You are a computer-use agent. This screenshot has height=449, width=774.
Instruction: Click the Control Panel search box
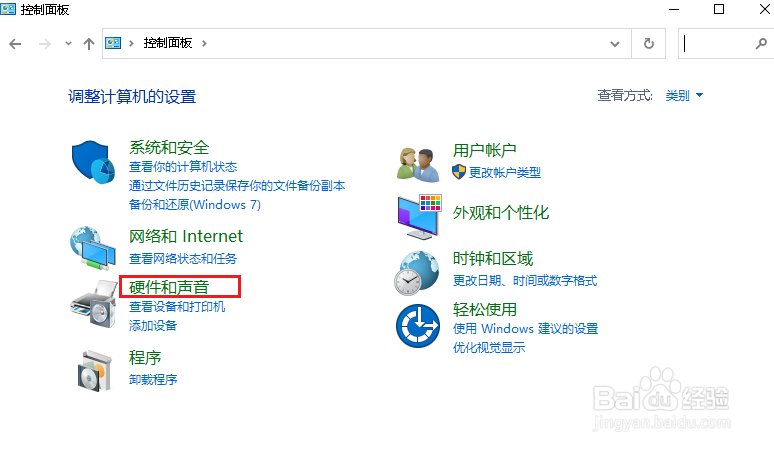(715, 44)
